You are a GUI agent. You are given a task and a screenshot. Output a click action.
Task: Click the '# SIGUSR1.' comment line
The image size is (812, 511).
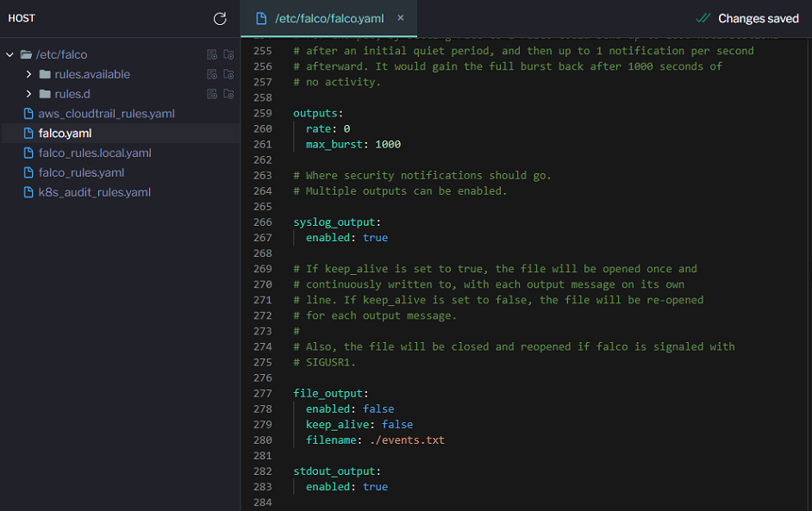coord(325,363)
